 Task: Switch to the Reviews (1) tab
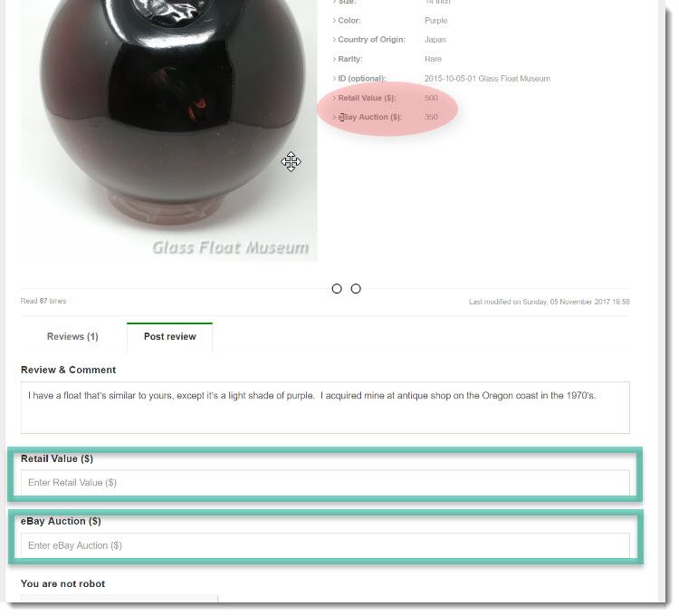coord(72,337)
